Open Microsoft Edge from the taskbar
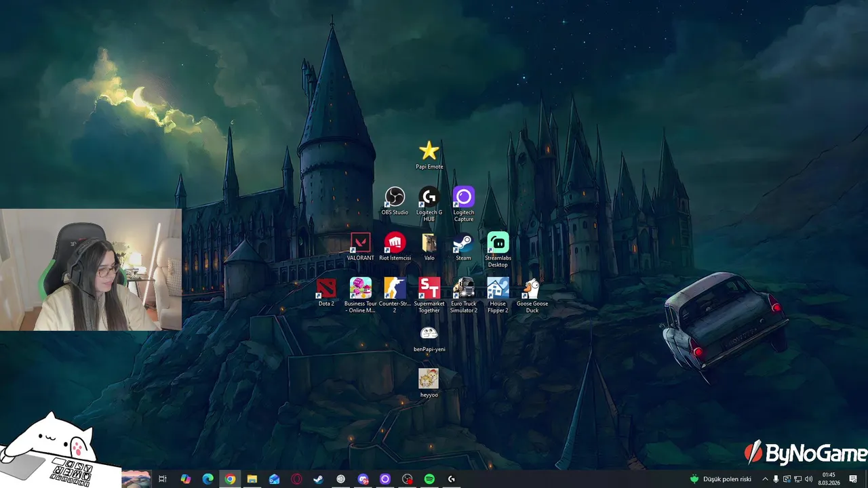 tap(208, 479)
